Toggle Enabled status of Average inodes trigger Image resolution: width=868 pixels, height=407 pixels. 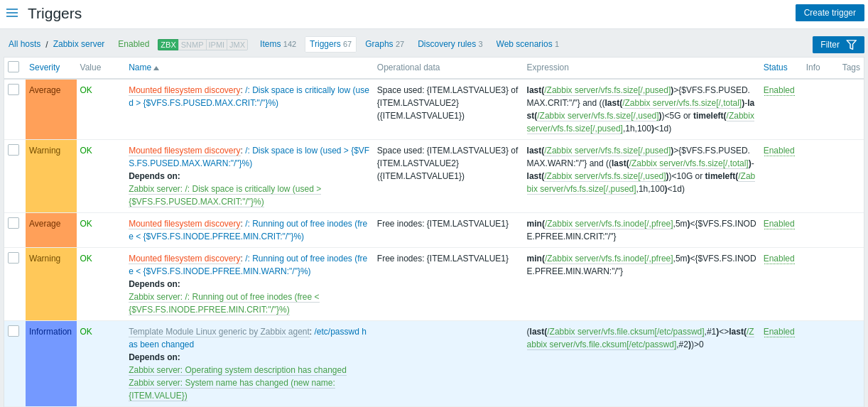coord(779,224)
